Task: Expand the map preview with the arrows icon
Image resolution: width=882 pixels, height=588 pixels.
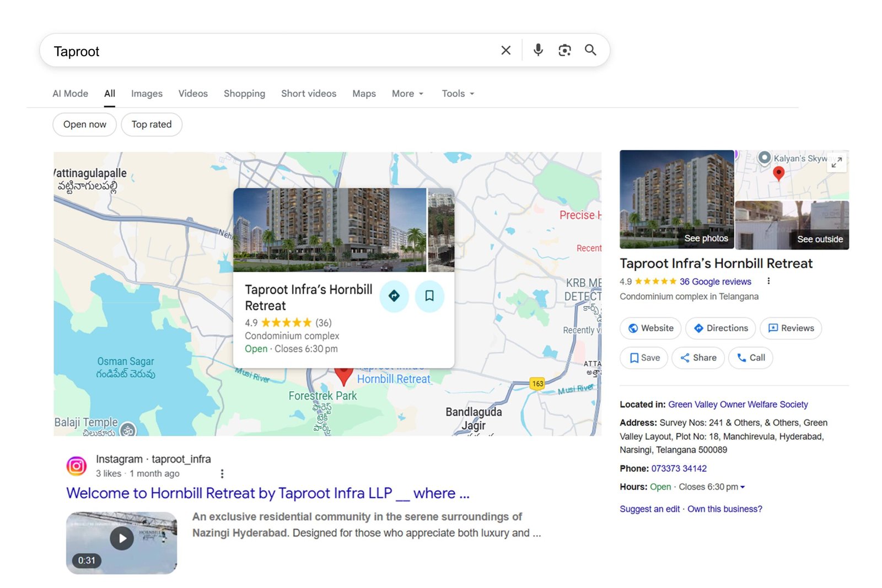Action: (x=837, y=163)
